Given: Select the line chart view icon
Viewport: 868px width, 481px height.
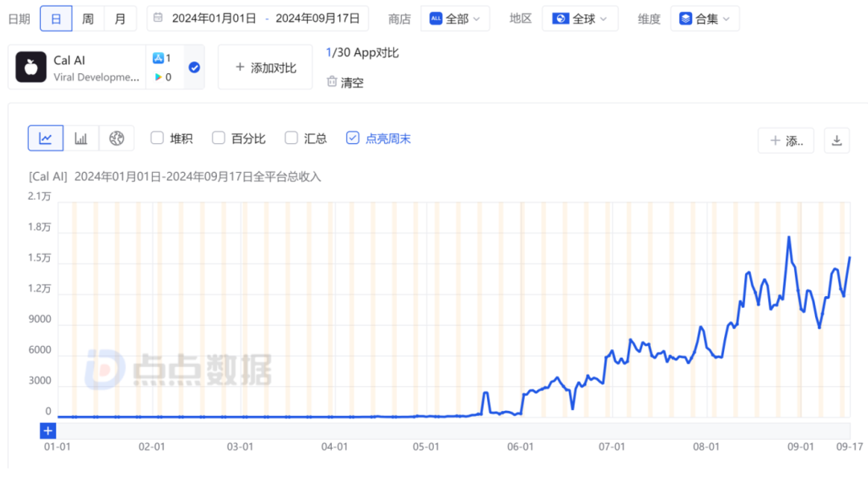Looking at the screenshot, I should pos(46,138).
